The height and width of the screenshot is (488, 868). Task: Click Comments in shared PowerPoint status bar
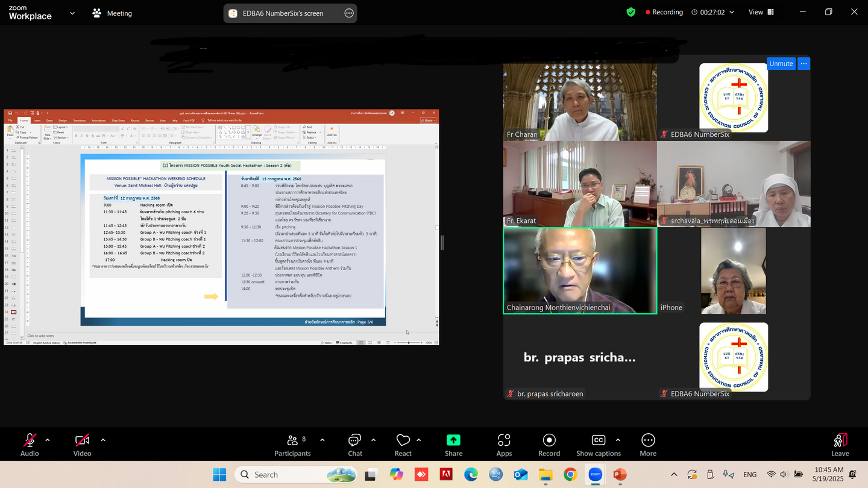344,343
